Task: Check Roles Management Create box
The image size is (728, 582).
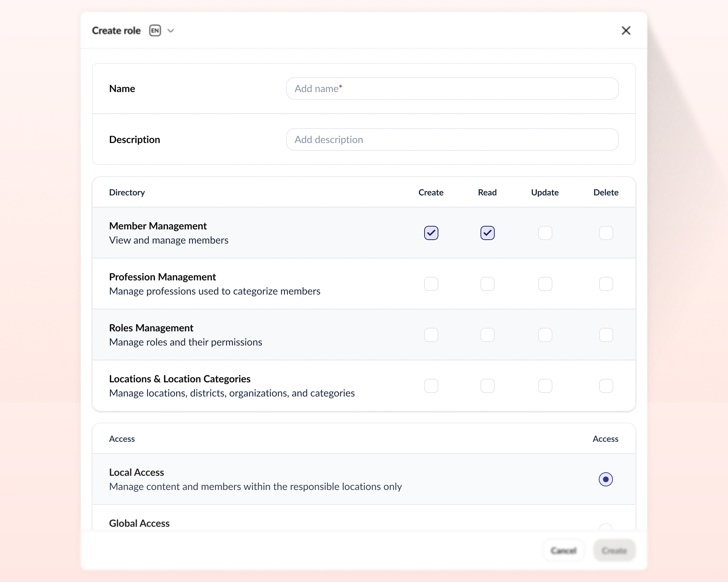Action: coord(431,335)
